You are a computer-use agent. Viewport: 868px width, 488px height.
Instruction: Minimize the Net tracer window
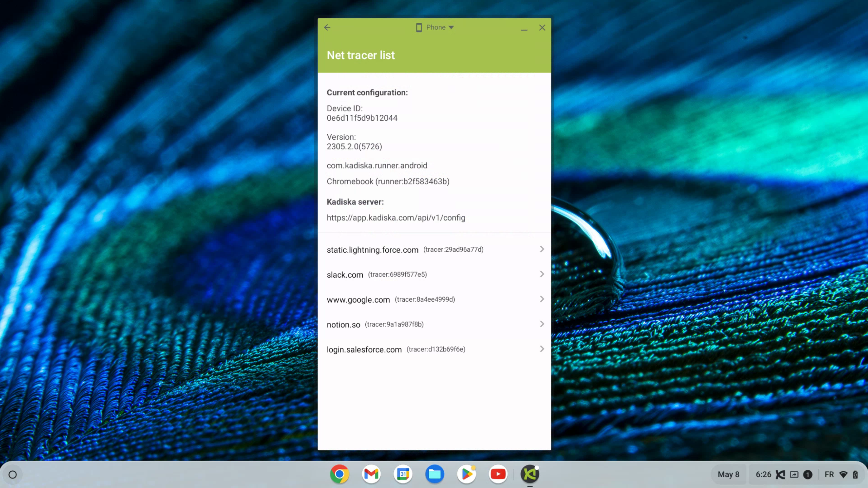524,30
